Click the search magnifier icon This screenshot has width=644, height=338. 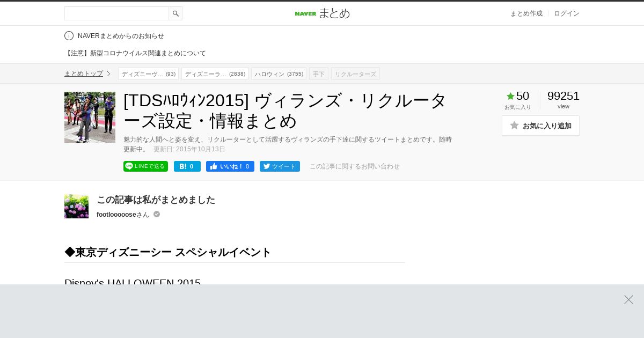[x=175, y=13]
